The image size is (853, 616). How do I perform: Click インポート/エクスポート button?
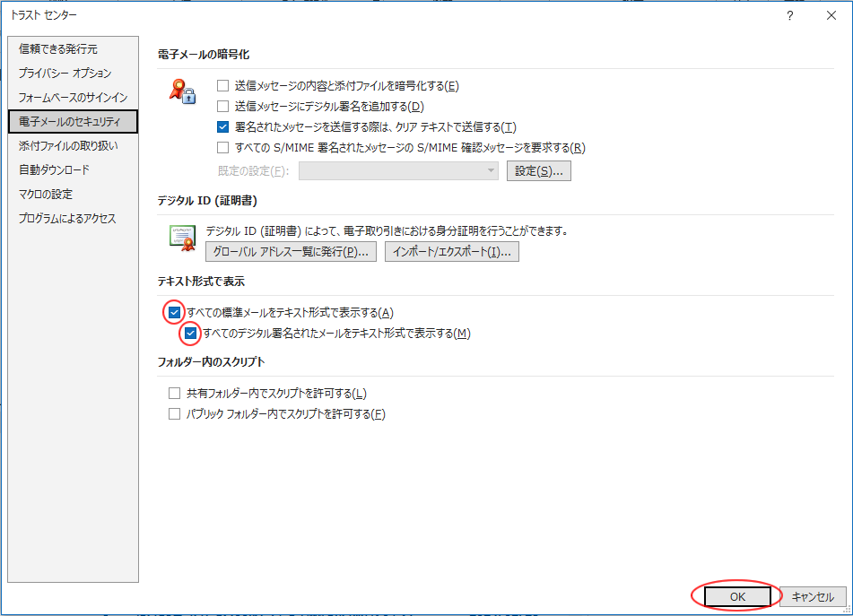coord(451,252)
